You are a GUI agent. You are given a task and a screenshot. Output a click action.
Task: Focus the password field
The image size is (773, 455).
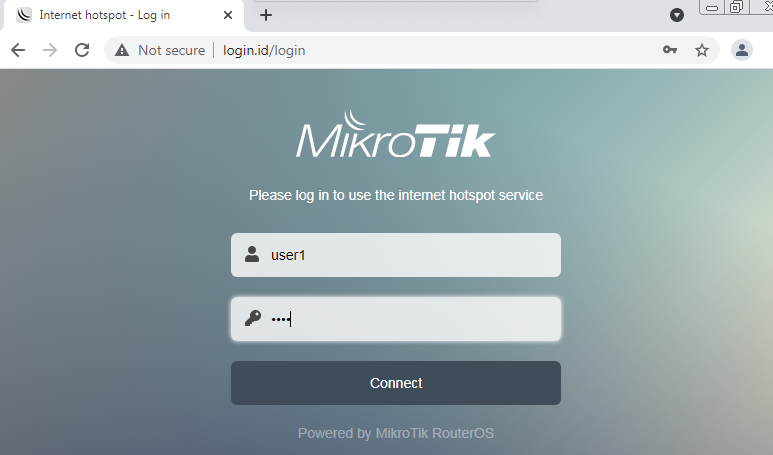(x=396, y=319)
